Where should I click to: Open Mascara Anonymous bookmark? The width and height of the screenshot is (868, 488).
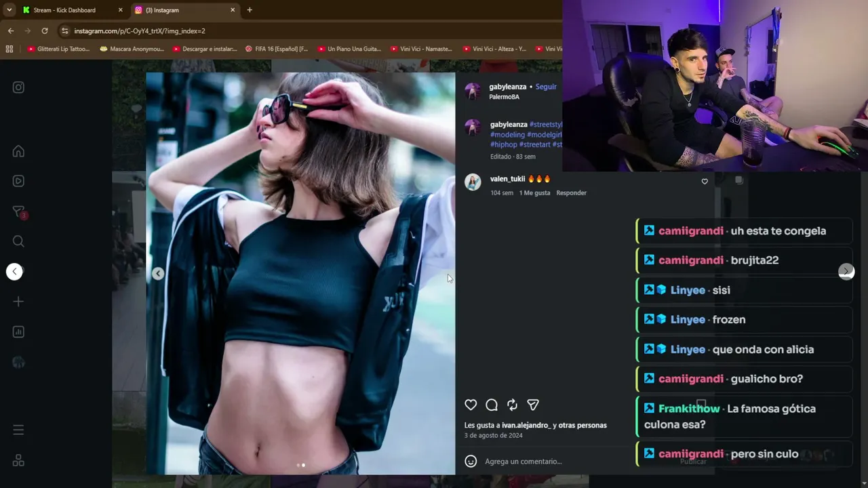tap(132, 49)
